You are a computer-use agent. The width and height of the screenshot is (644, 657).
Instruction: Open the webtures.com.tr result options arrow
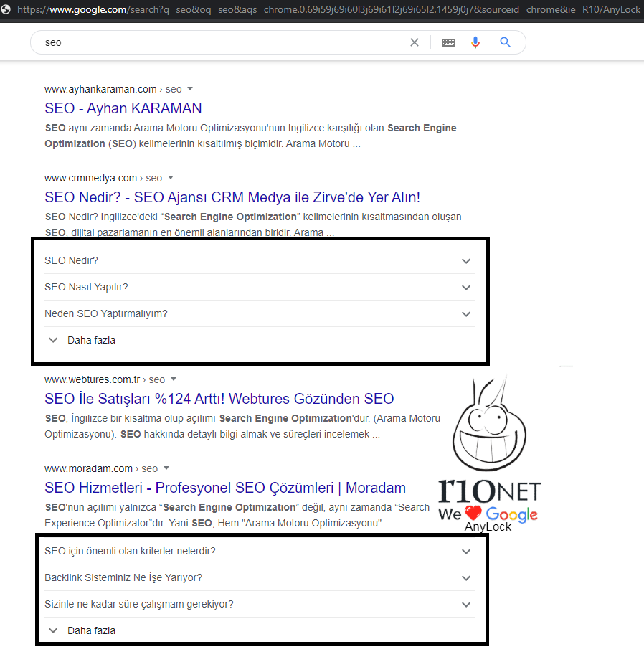tap(174, 379)
